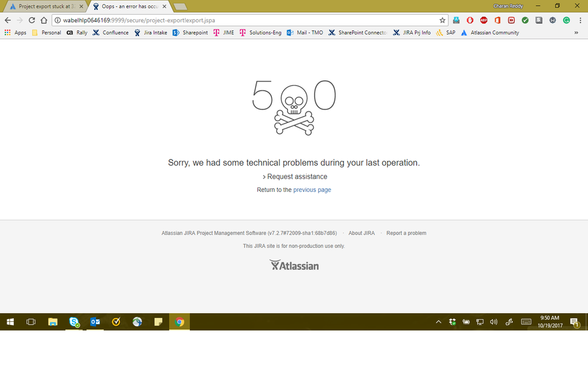This screenshot has width=588, height=376.
Task: Click the Report a problem link
Action: point(406,233)
